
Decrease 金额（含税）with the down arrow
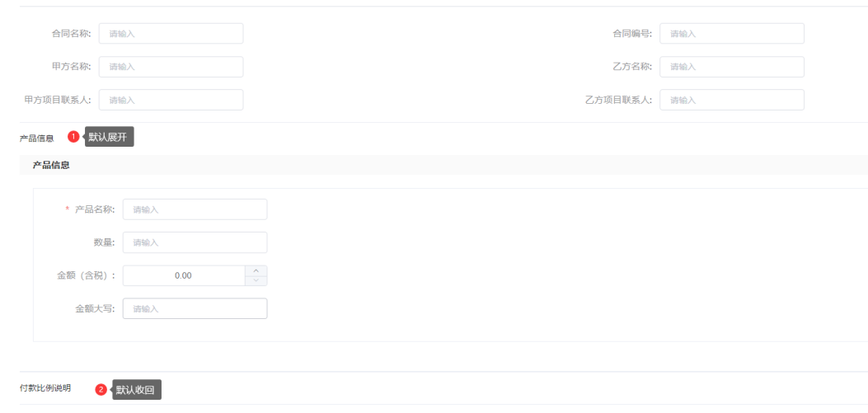pos(256,280)
